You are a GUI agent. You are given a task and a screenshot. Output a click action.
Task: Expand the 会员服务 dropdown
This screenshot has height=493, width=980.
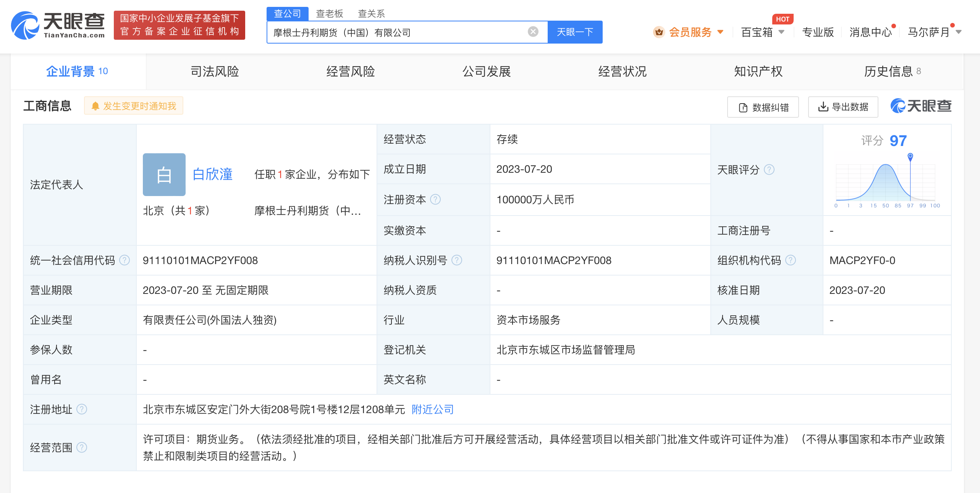[x=691, y=32]
